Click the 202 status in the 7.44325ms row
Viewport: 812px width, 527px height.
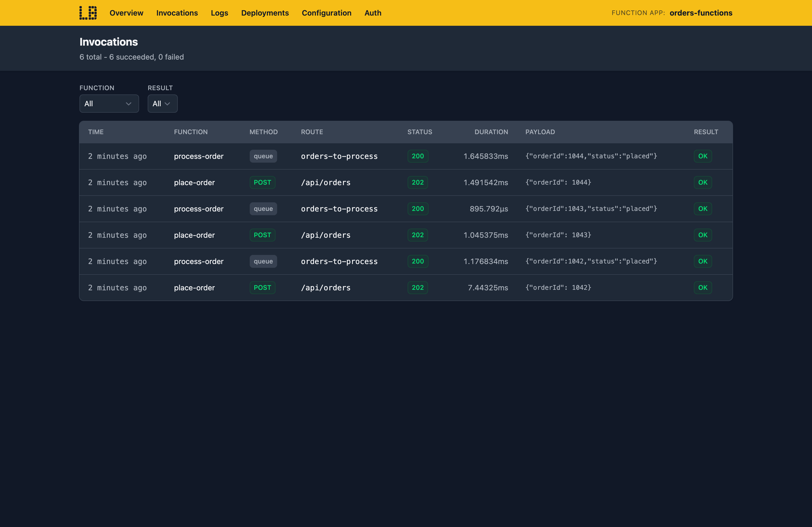point(418,288)
